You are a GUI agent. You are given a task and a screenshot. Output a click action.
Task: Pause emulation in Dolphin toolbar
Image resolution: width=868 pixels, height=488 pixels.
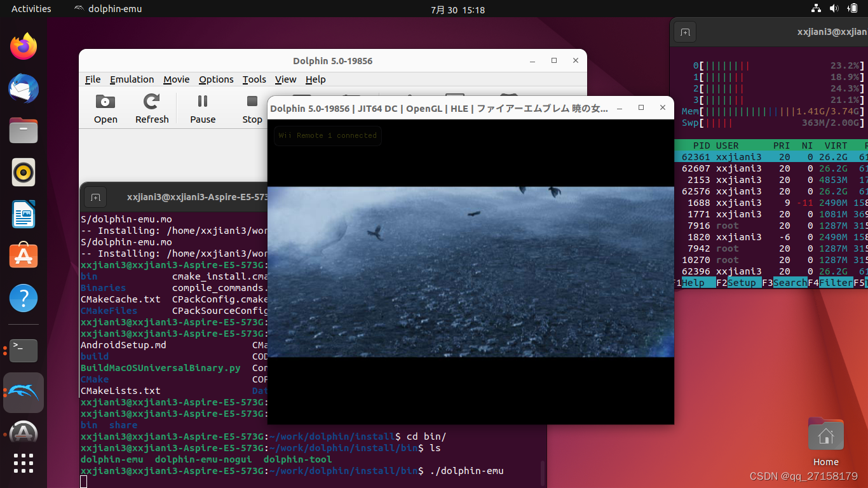(203, 109)
